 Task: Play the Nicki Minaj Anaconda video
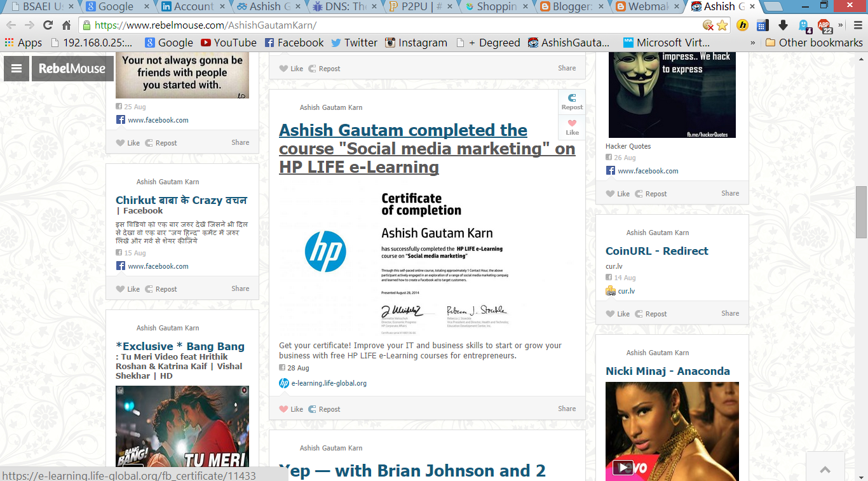coord(623,468)
